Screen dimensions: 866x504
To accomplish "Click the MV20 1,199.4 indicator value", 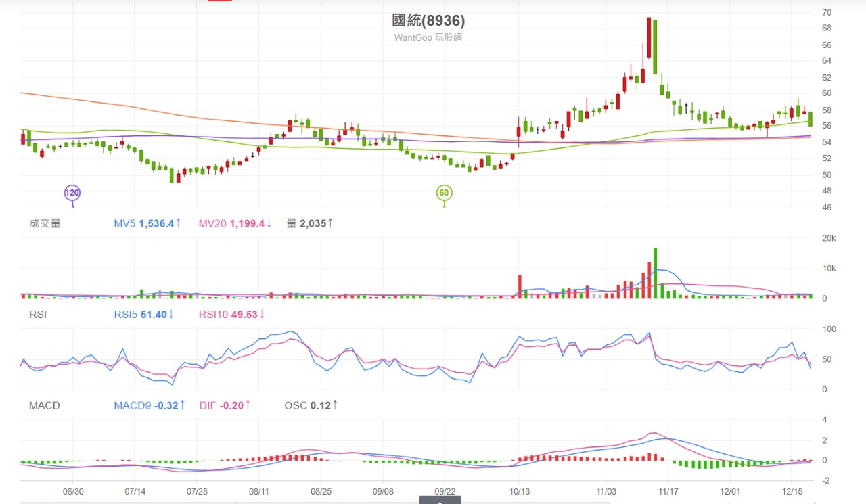I will click(235, 223).
